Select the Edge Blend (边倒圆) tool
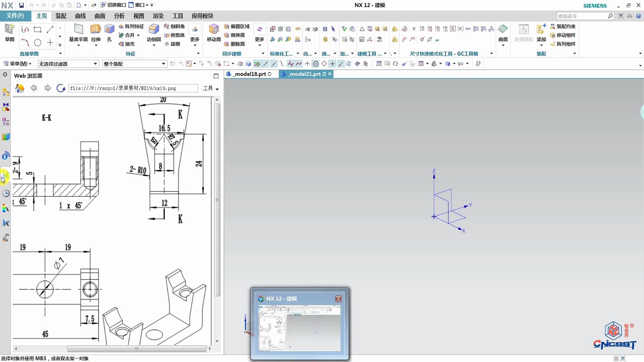Screen dimensions: 644x362 click(x=154, y=30)
